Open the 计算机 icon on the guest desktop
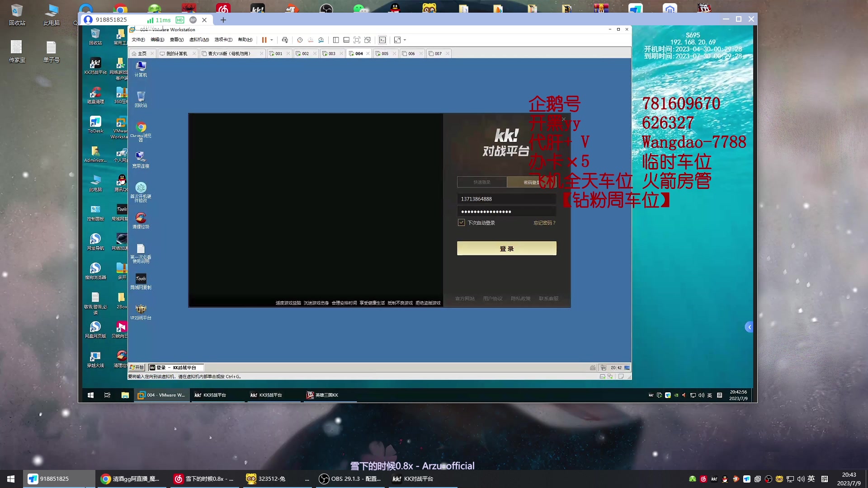The width and height of the screenshot is (868, 488). point(141,69)
